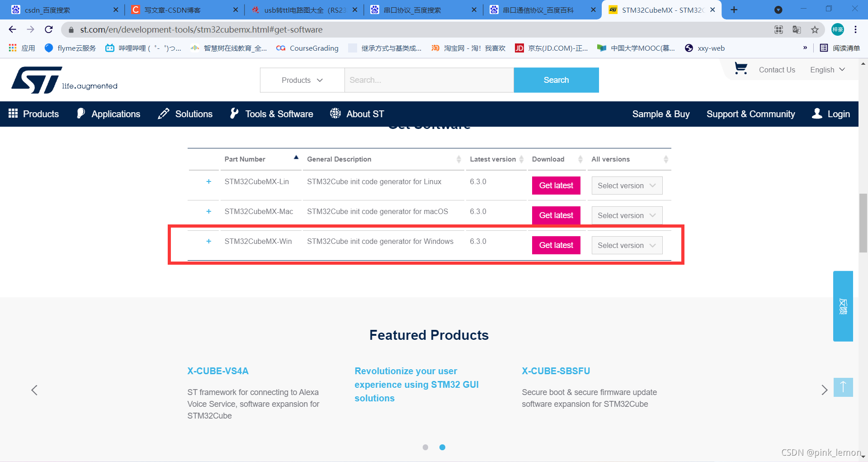Close the 写文章-CSDN博客 tab
868x462 pixels.
pyautogui.click(x=235, y=10)
